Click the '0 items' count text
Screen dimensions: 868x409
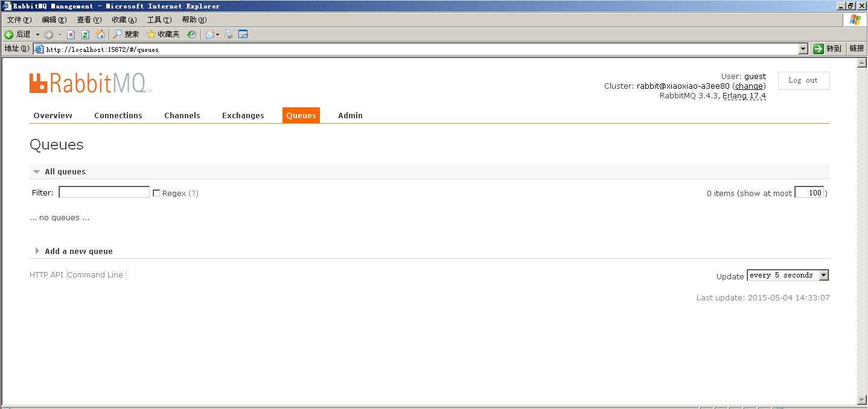721,194
